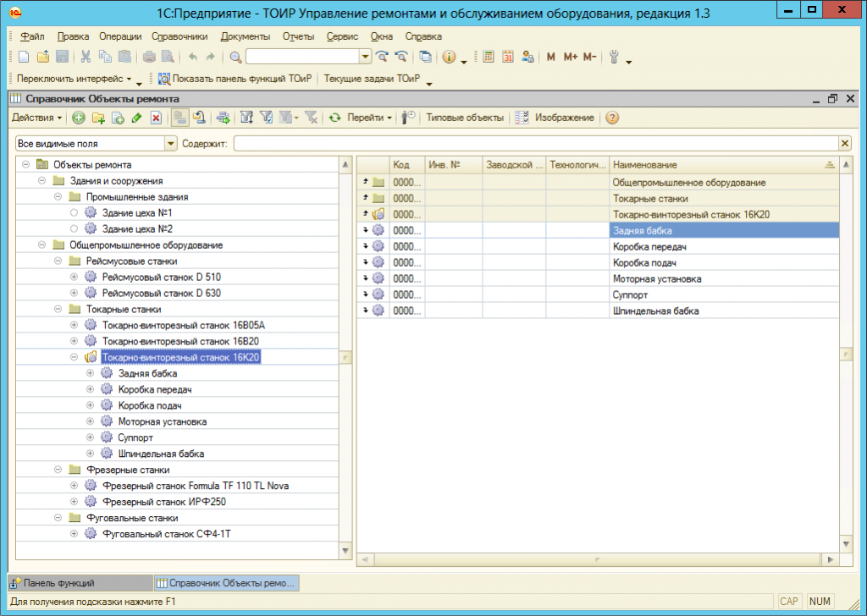Click Показать панель функций ТОиР
Screen dimensions: 867x616
pyautogui.click(x=235, y=79)
